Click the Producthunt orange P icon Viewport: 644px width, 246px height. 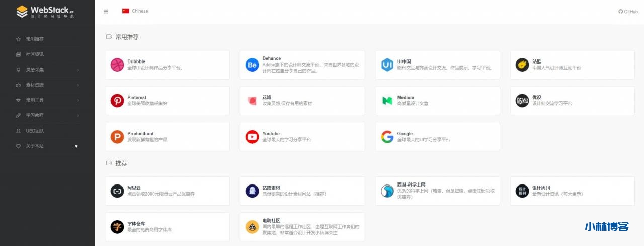[x=117, y=137]
